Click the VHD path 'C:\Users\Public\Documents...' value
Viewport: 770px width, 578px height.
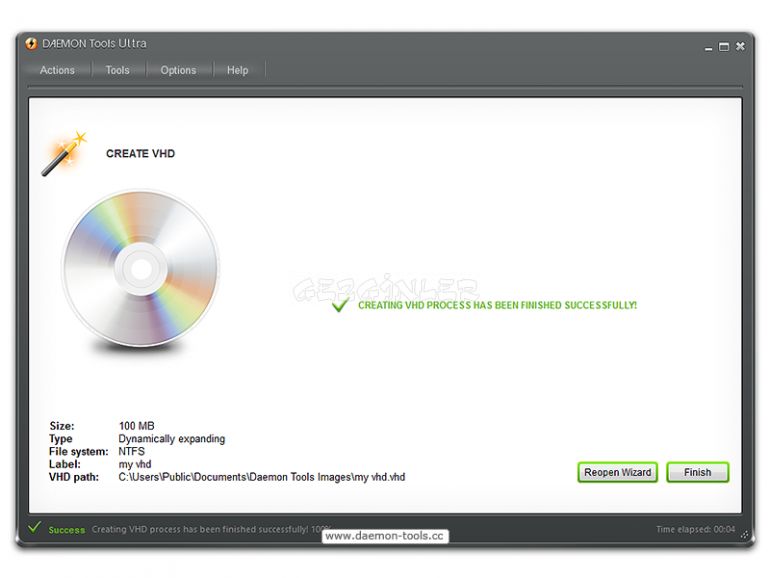(262, 477)
